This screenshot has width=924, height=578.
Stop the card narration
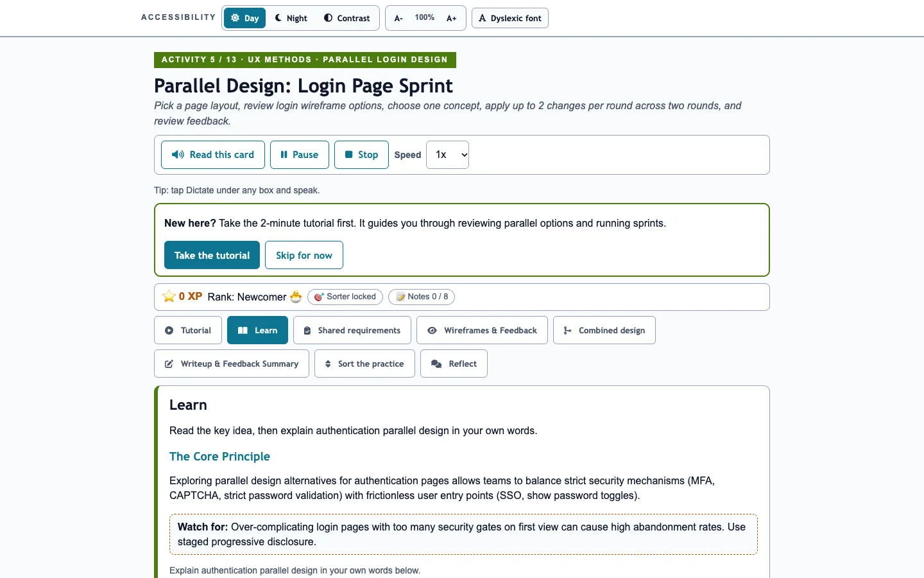[x=361, y=155]
